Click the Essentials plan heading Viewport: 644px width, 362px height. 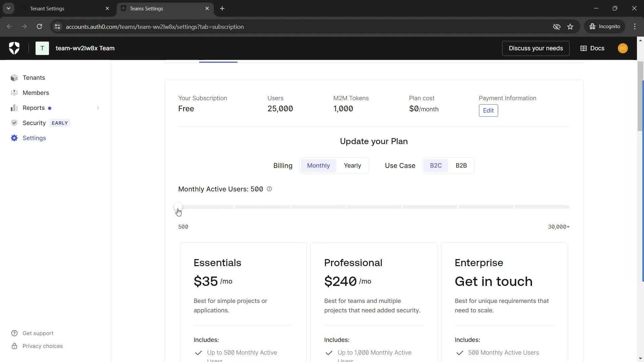(217, 263)
